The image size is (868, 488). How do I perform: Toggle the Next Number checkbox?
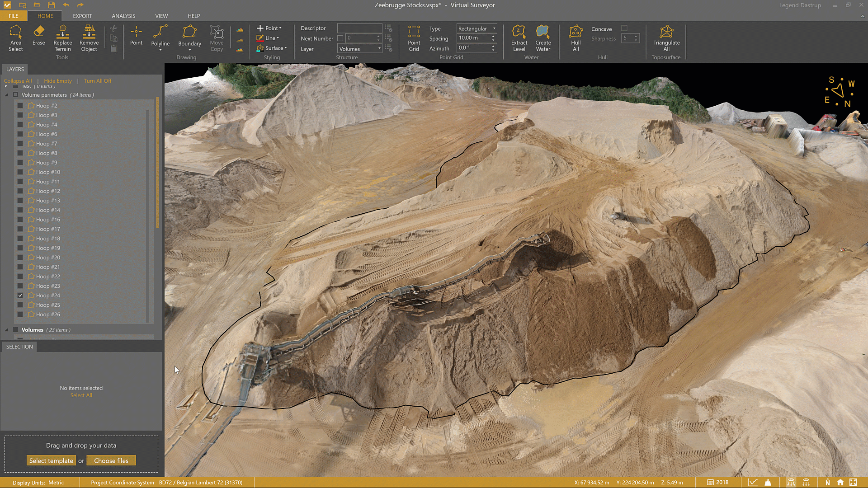click(340, 38)
